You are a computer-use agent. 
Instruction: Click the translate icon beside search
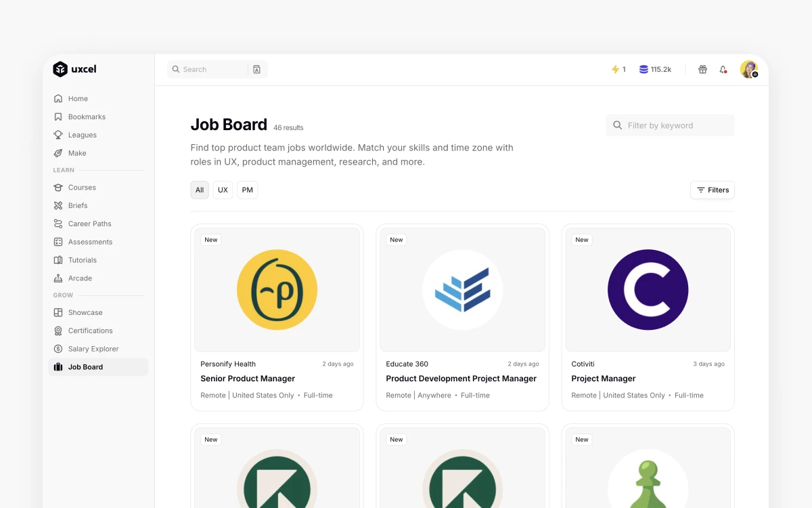(x=257, y=69)
